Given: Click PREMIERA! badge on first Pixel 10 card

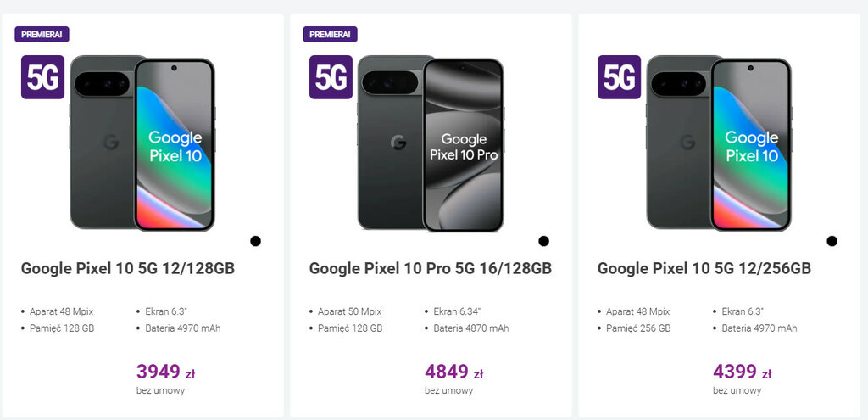Looking at the screenshot, I should pos(42,35).
